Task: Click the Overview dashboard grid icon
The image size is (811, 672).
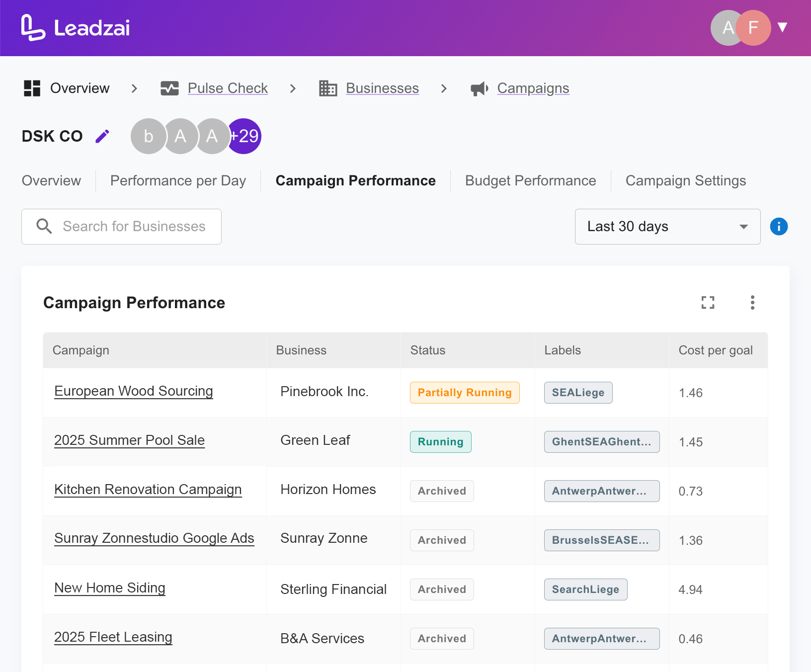Action: click(32, 88)
